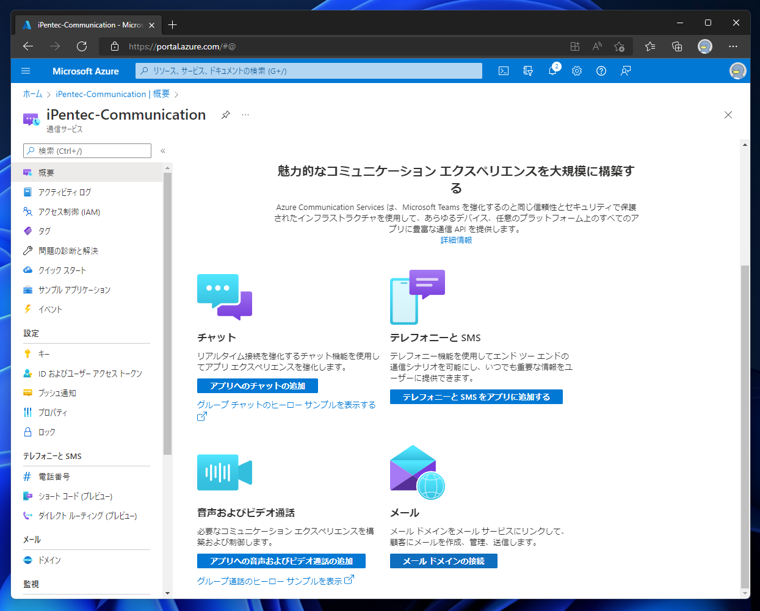760x611 pixels.
Task: Collapse the left navigation pane
Action: 163,151
